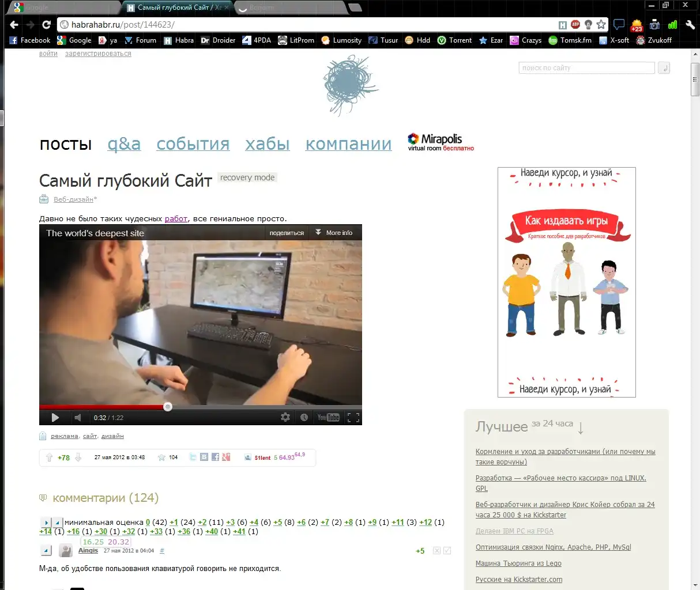
Task: Click the video progress bar scrubber
Action: pyautogui.click(x=168, y=407)
